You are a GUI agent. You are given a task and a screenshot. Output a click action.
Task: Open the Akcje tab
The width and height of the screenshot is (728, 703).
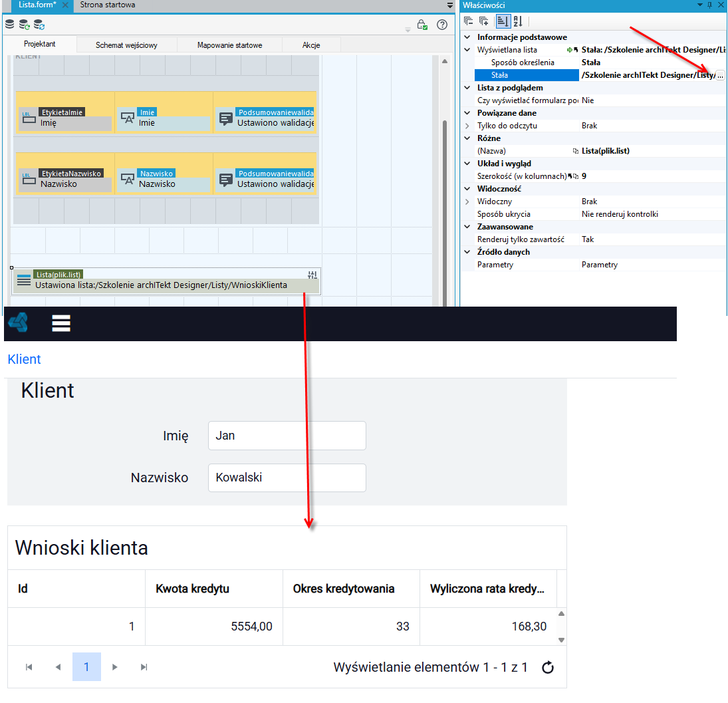(311, 45)
